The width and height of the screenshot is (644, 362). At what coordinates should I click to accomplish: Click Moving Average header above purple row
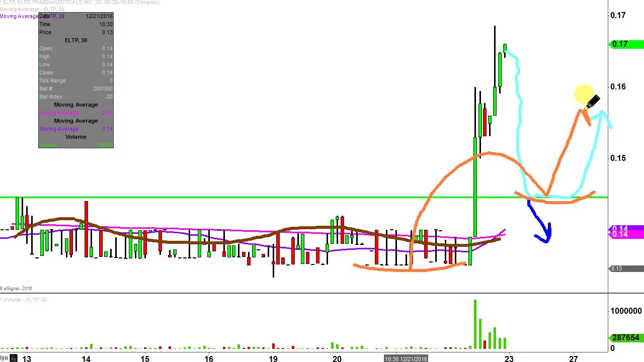pyautogui.click(x=76, y=121)
